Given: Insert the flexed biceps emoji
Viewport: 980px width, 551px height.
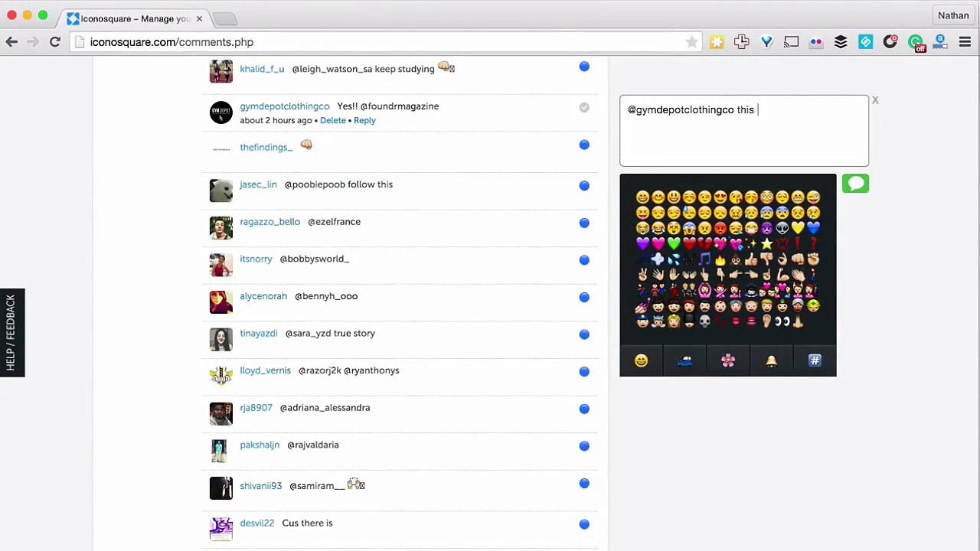Looking at the screenshot, I should coord(782,275).
